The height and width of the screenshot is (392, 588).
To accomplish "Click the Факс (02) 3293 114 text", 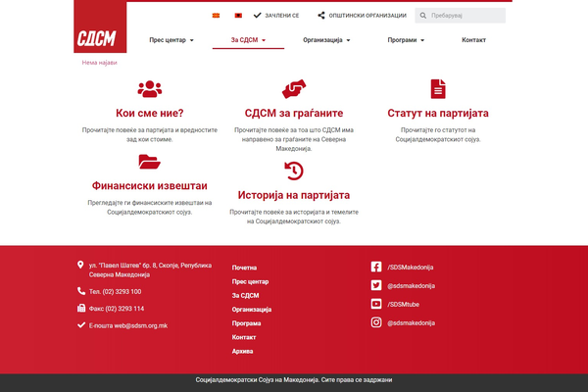I will click(117, 309).
